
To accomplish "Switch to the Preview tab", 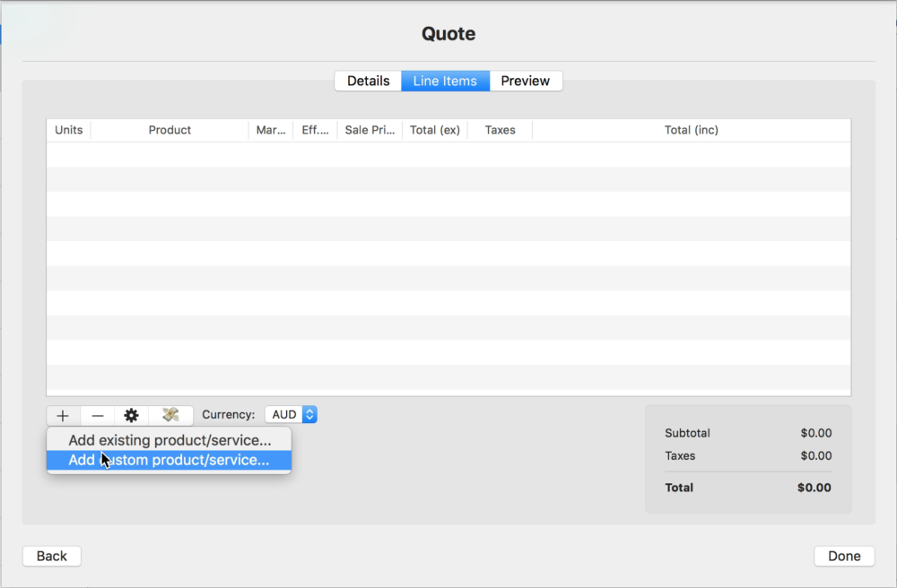I will point(526,81).
